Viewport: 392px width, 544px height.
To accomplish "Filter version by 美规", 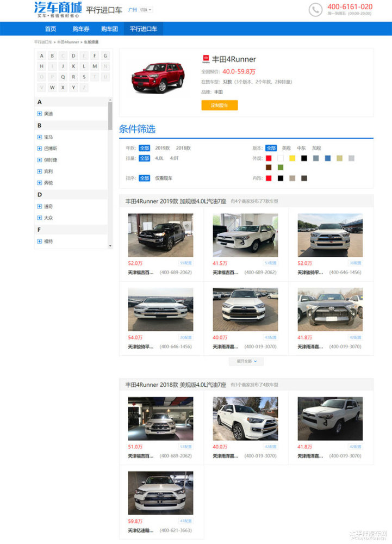I will click(287, 148).
